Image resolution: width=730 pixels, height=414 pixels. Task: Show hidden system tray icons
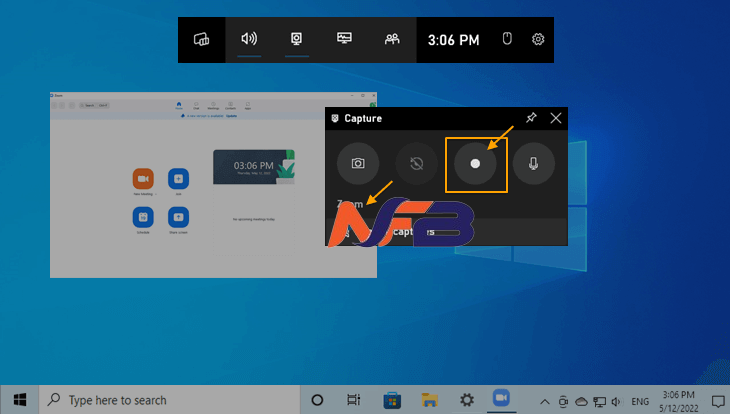pos(545,400)
